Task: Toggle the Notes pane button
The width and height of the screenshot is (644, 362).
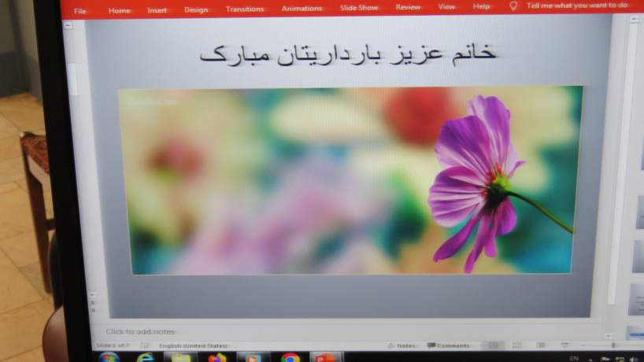Action: [402, 346]
